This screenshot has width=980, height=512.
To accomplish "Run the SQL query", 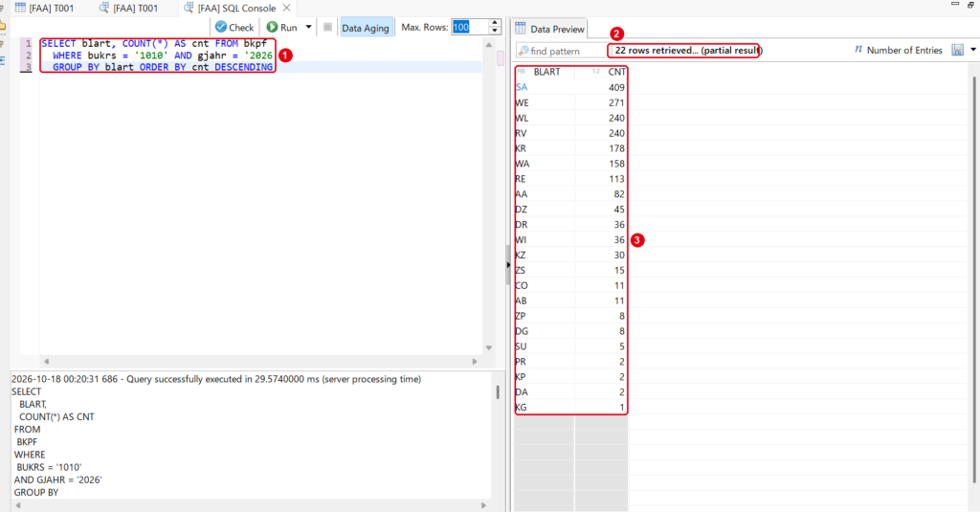I will pyautogui.click(x=282, y=28).
